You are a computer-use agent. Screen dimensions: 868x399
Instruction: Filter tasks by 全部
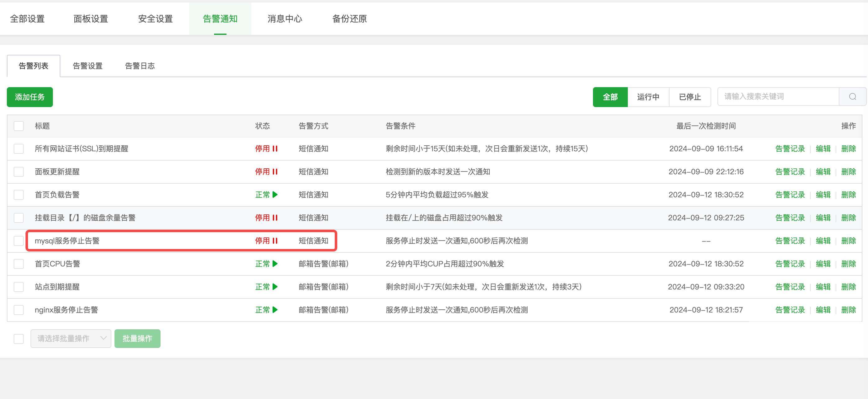tap(610, 97)
